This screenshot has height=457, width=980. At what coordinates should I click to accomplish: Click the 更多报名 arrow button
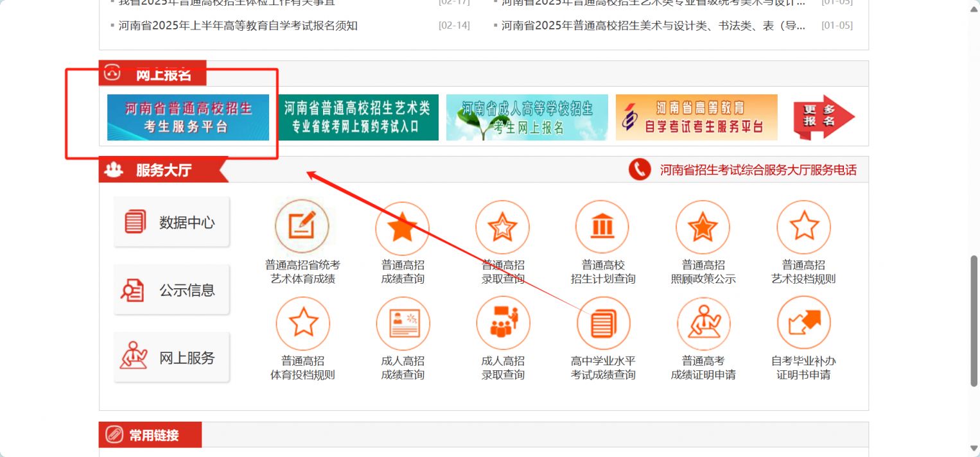pyautogui.click(x=824, y=117)
